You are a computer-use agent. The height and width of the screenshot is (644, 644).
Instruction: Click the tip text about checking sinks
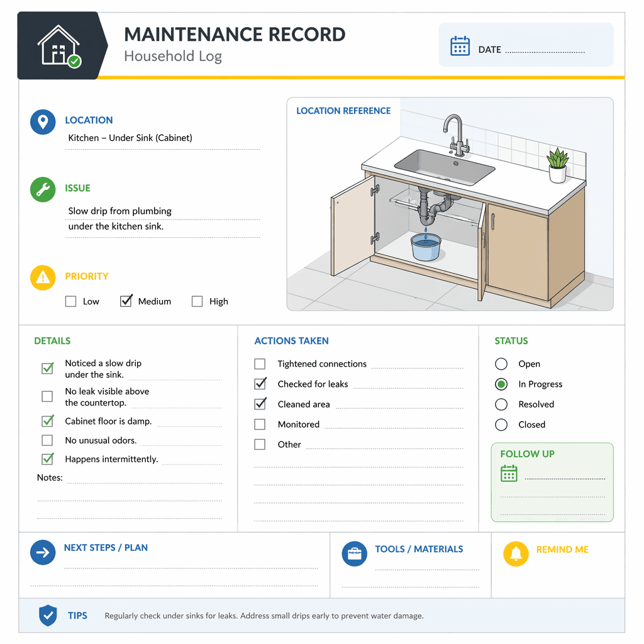[264, 616]
